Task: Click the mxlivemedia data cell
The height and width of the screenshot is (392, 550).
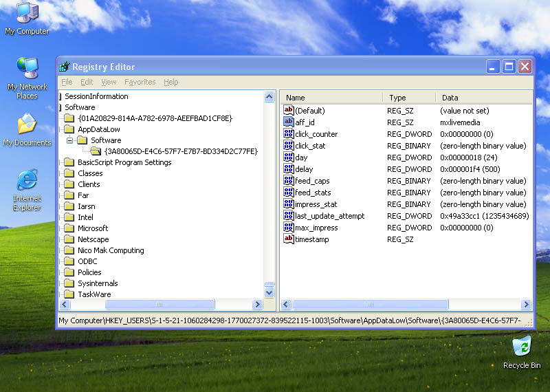Action: coord(460,122)
